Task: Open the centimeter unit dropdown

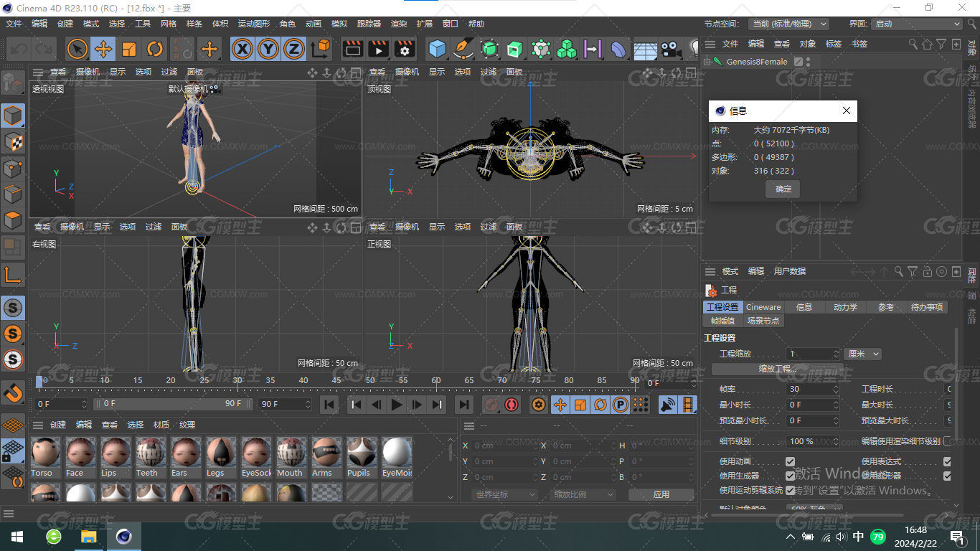Action: pyautogui.click(x=862, y=354)
